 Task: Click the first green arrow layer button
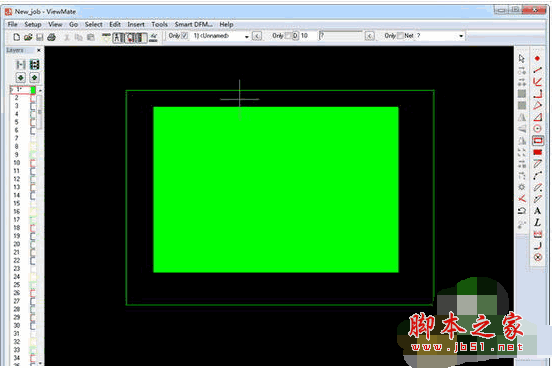tap(21, 77)
